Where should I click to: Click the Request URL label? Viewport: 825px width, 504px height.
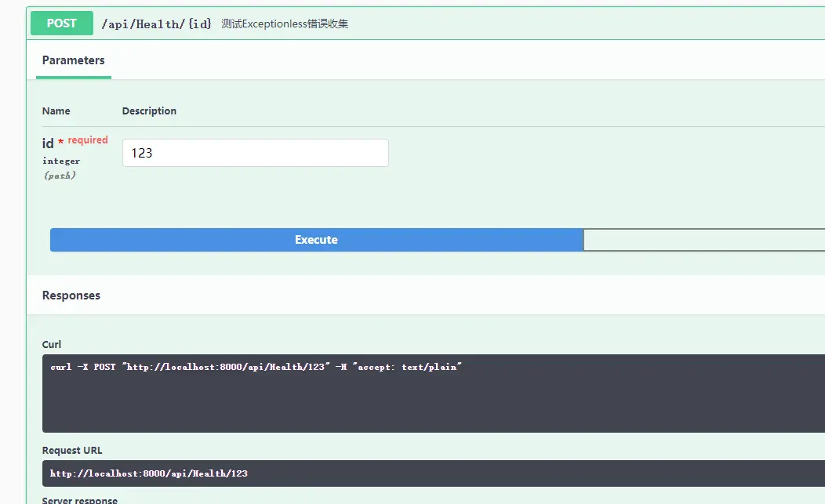72,451
